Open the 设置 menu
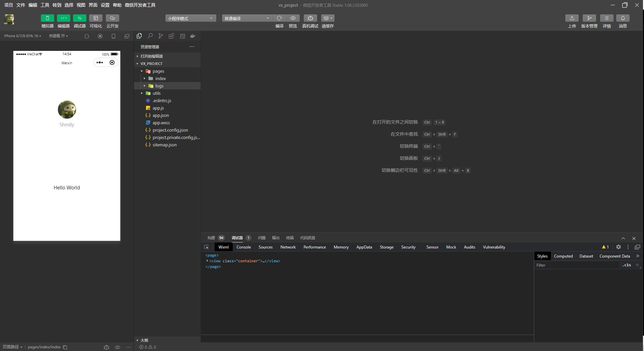 pos(105,5)
